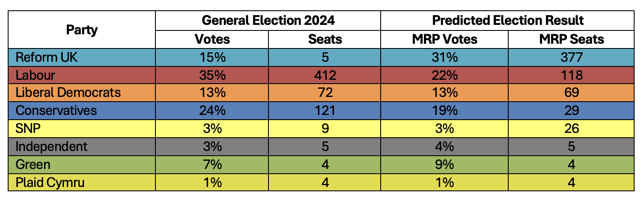Click the Independent party cell
The height and width of the screenshot is (205, 644).
point(51,147)
